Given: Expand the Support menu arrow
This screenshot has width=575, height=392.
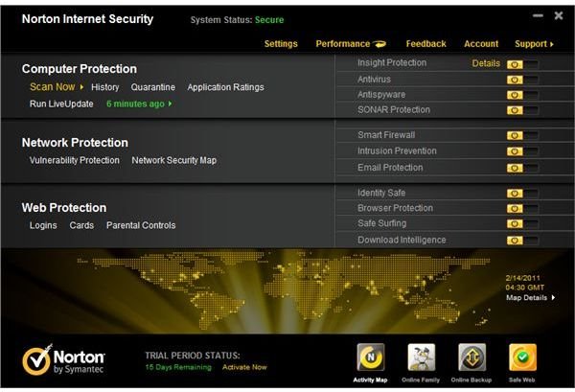Looking at the screenshot, I should (552, 44).
